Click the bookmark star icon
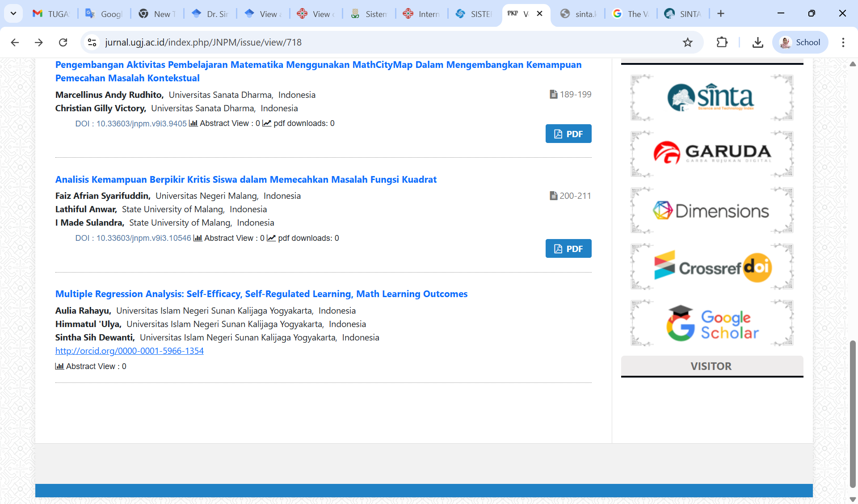Screen dimensions: 858x504 [688, 42]
